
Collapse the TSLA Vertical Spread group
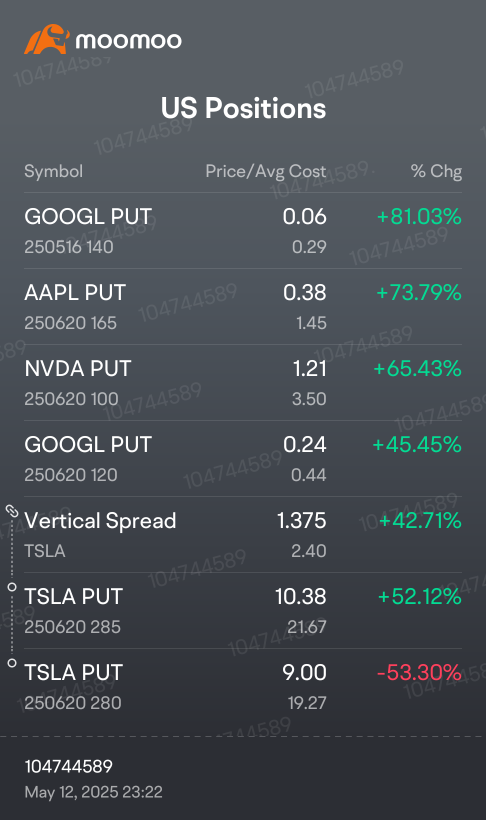[243, 534]
